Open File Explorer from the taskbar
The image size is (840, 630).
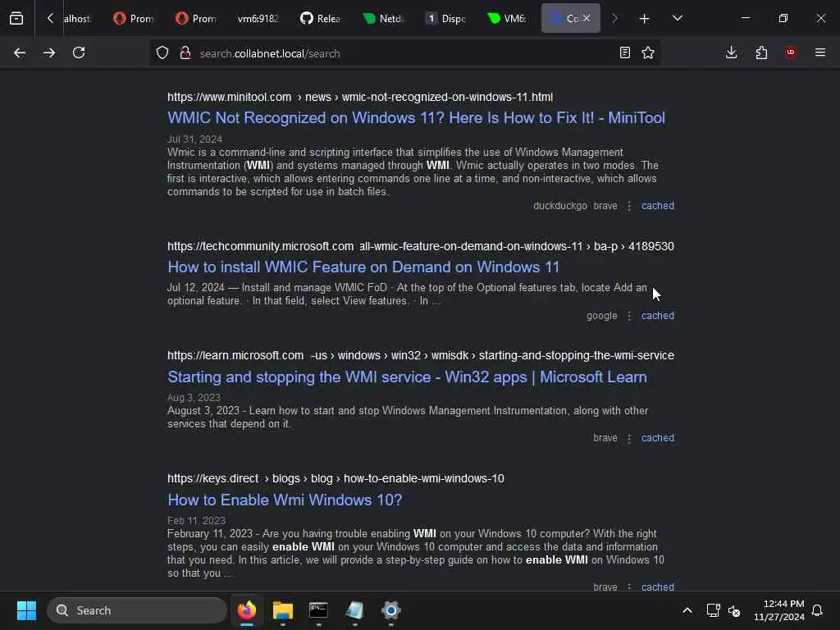tap(283, 610)
